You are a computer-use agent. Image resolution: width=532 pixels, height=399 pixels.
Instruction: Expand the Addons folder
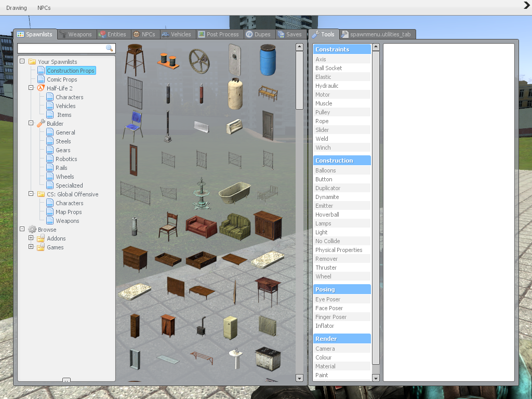[x=31, y=238]
